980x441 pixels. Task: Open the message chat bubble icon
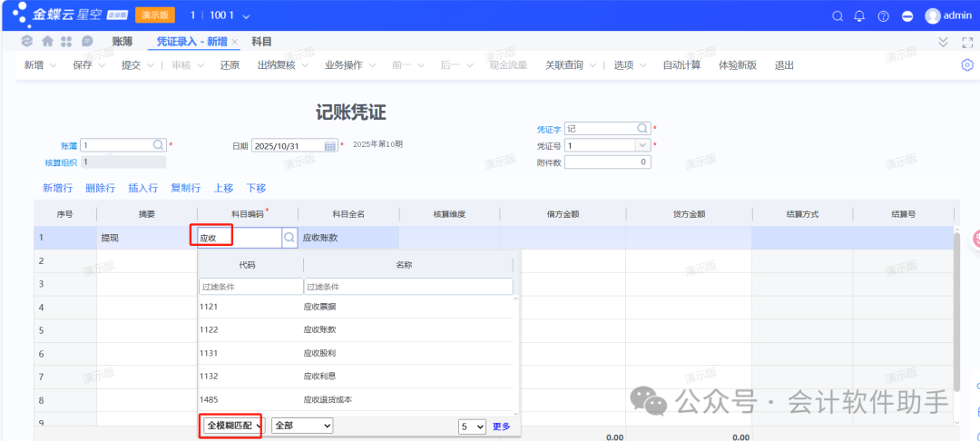tap(87, 42)
